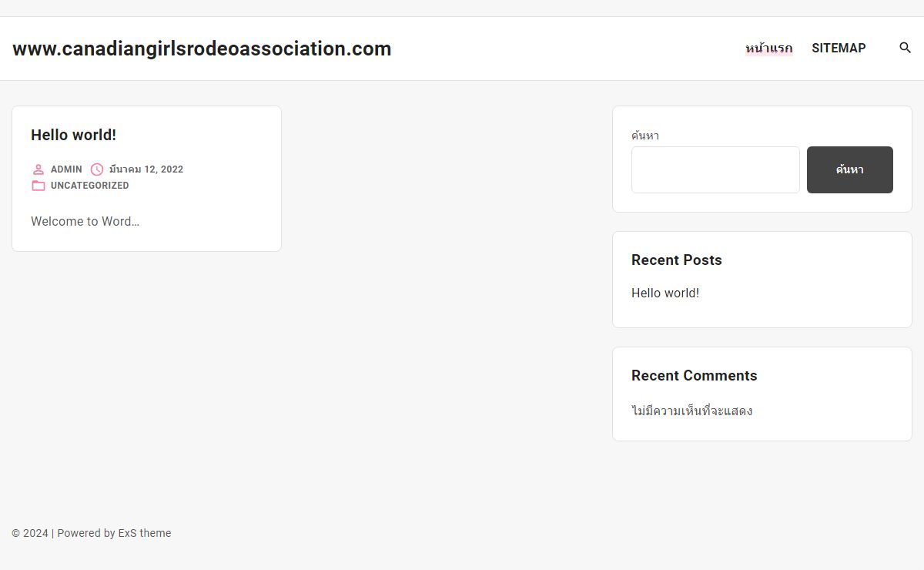924x570 pixels.
Task: Click the Recent Posts widget heading
Action: click(x=677, y=260)
